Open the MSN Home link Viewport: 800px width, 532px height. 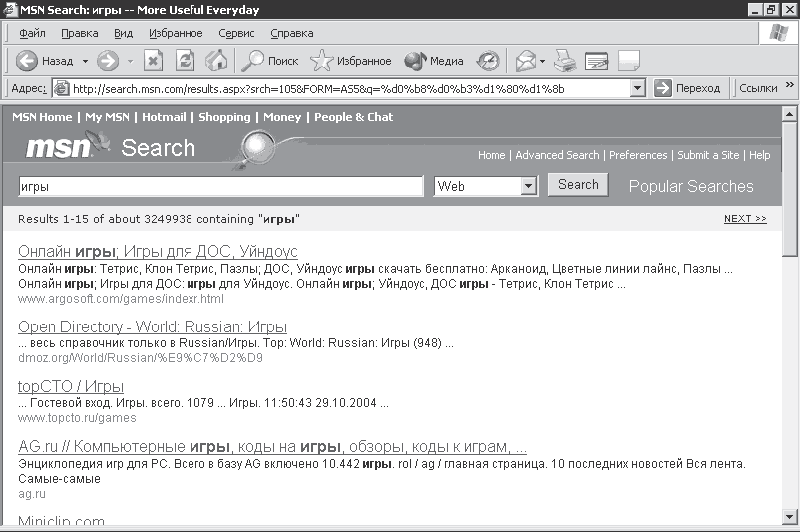coord(42,117)
